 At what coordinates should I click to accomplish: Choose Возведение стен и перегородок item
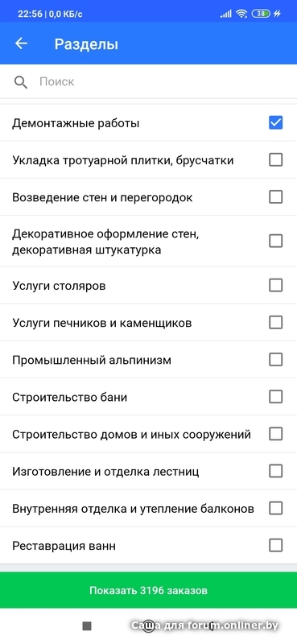[x=148, y=197]
